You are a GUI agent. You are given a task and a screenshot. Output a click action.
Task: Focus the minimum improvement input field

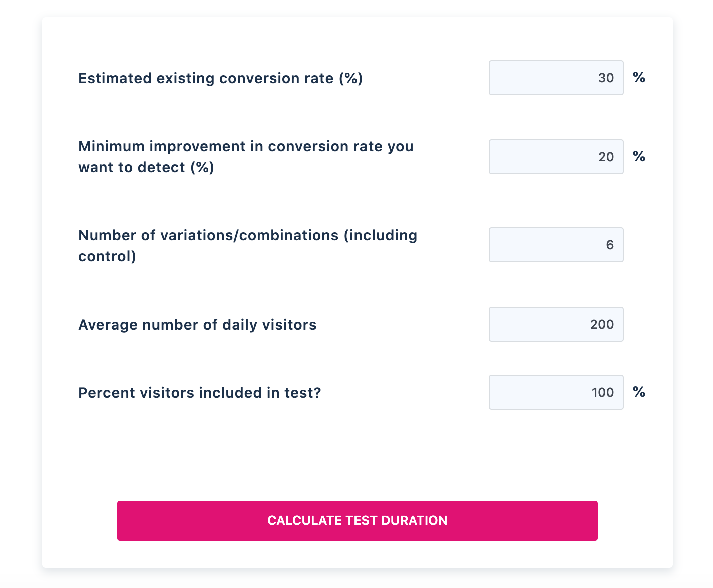tap(556, 157)
